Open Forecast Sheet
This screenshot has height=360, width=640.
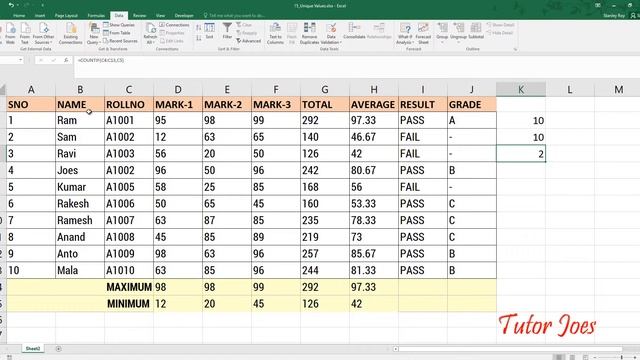423,33
